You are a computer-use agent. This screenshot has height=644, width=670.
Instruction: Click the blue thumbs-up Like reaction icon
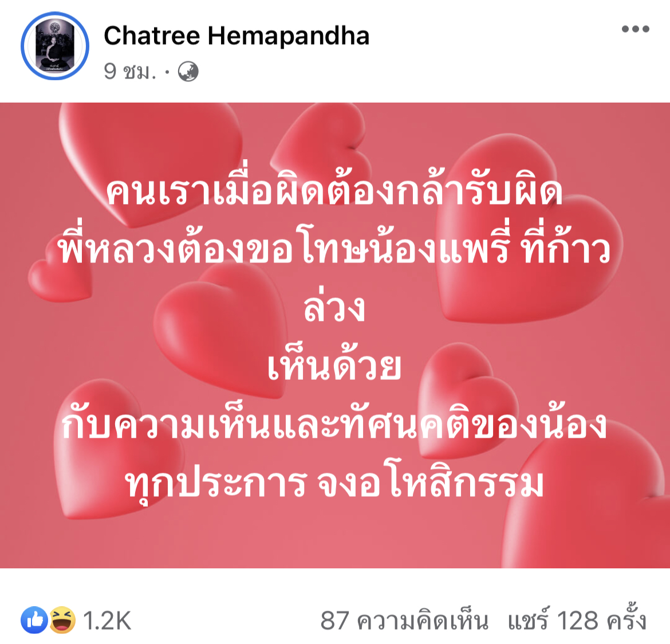click(34, 619)
